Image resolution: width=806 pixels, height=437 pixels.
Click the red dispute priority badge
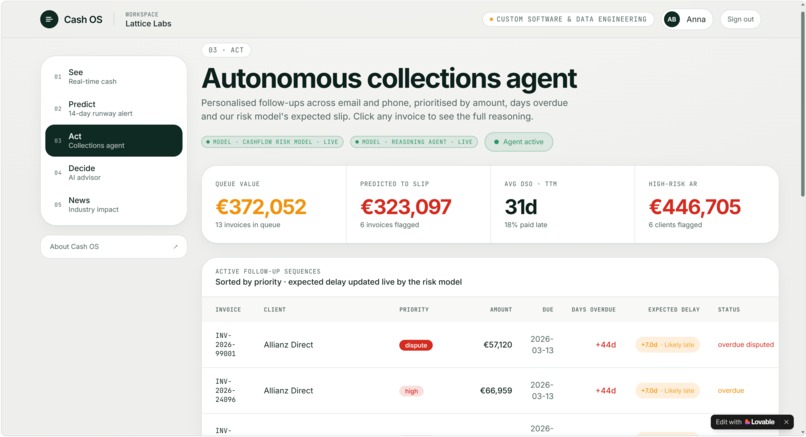click(416, 345)
